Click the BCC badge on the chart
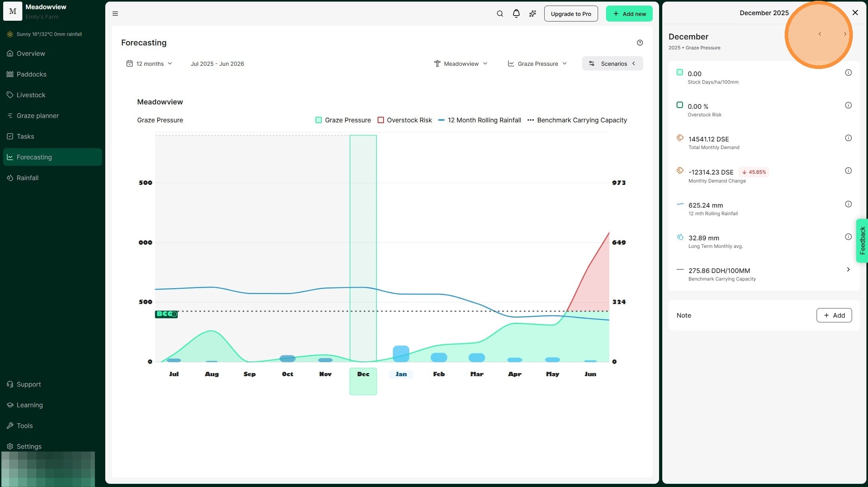 click(166, 314)
